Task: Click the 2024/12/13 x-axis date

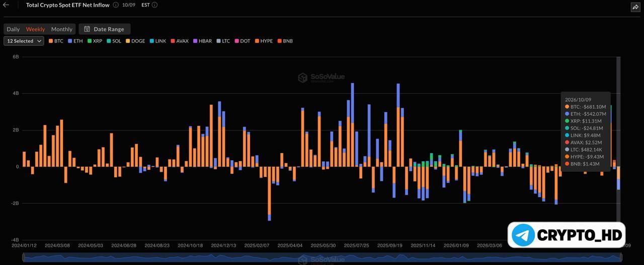Action: tap(223, 245)
